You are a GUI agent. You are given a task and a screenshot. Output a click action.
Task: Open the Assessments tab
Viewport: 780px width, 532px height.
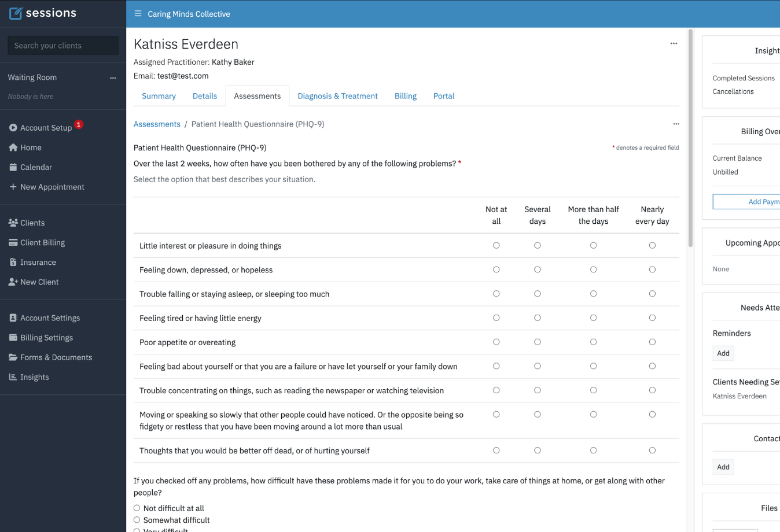tap(257, 96)
